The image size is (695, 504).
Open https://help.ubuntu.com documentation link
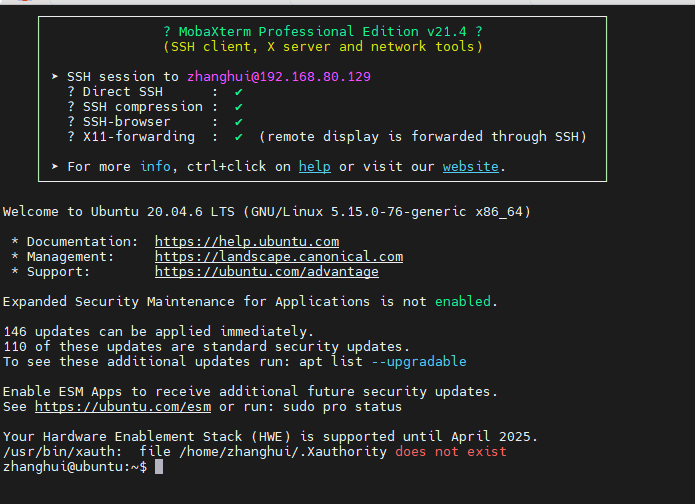pyautogui.click(x=247, y=242)
